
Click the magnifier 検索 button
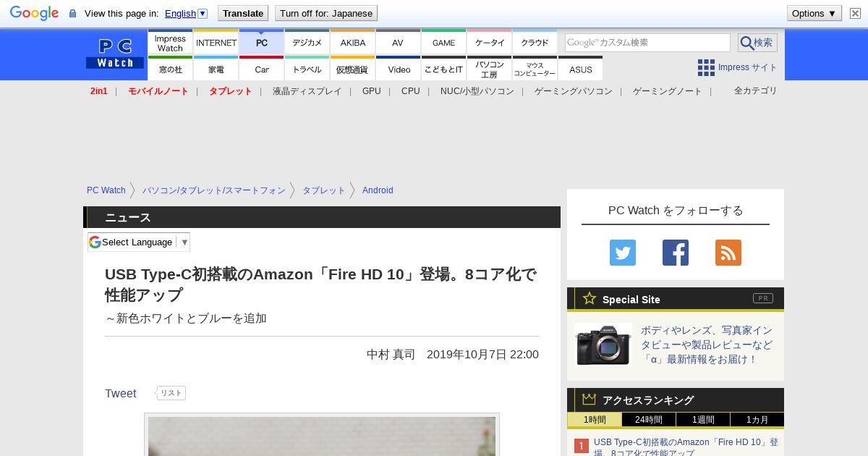point(757,43)
